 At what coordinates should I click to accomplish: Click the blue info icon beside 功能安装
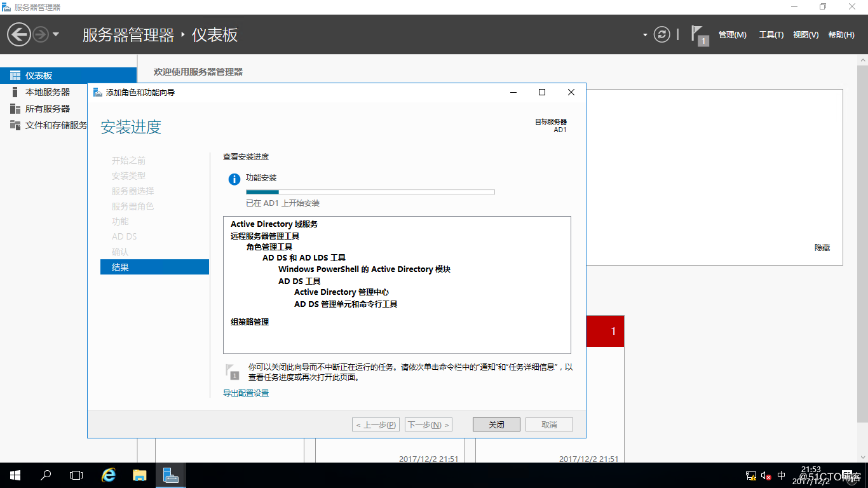pyautogui.click(x=234, y=179)
